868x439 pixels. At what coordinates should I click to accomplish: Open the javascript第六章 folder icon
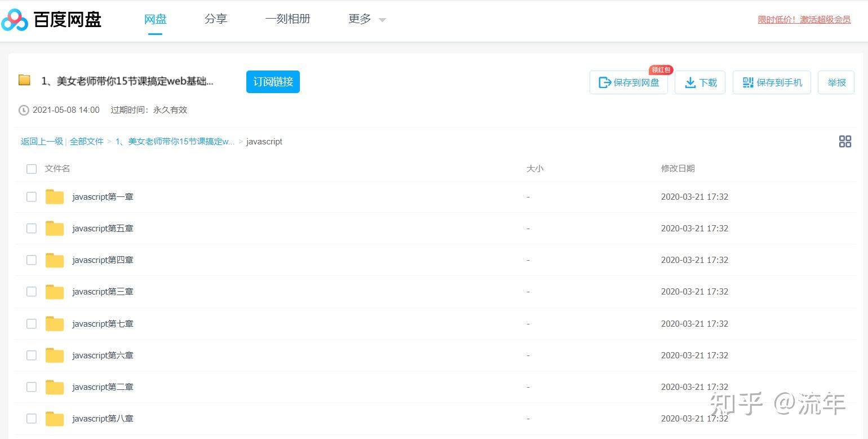(55, 355)
